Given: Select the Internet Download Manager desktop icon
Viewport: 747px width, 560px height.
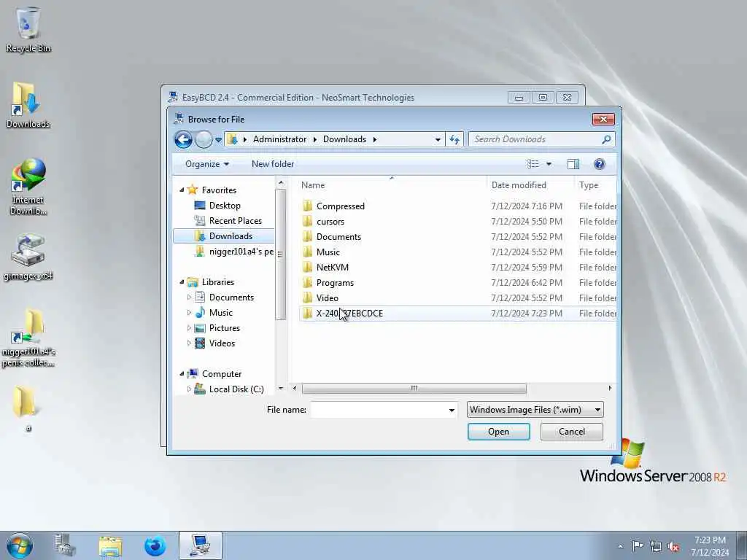Looking at the screenshot, I should click(x=28, y=187).
